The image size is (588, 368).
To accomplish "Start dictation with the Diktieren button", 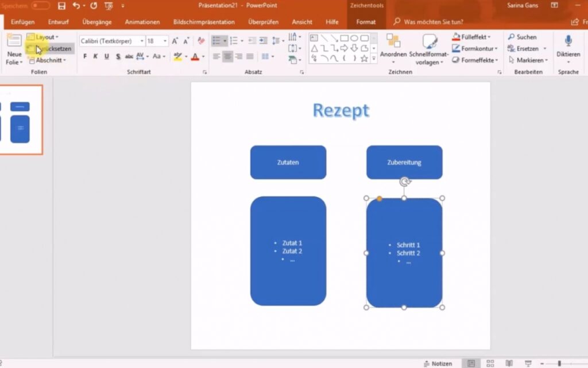I will tap(568, 49).
